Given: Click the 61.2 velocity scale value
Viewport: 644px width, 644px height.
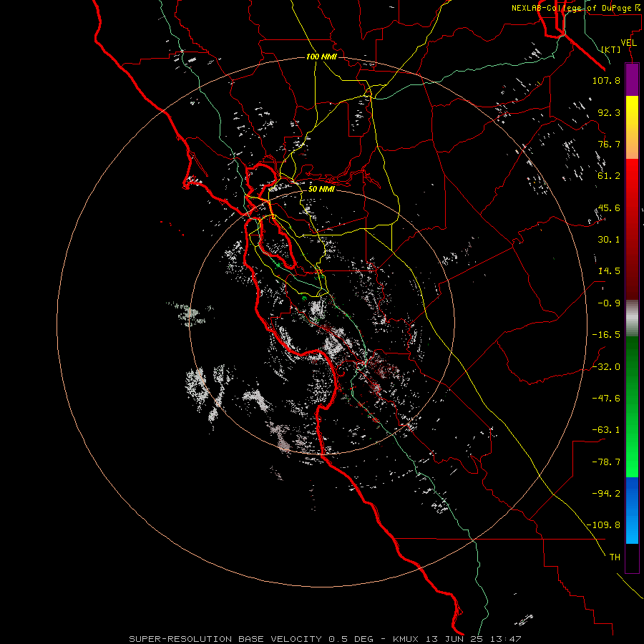Looking at the screenshot, I should (x=609, y=176).
